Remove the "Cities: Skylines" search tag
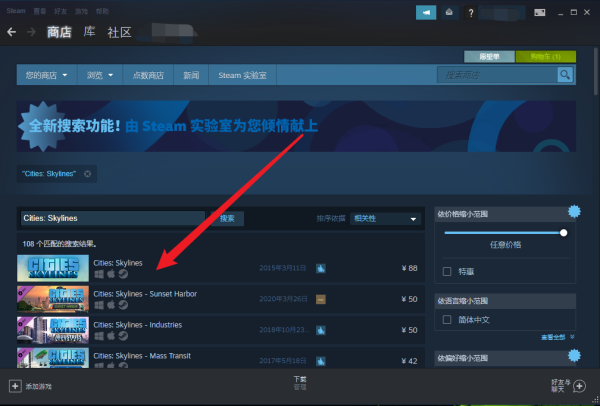Screen dimensions: 600x406 [x=88, y=174]
